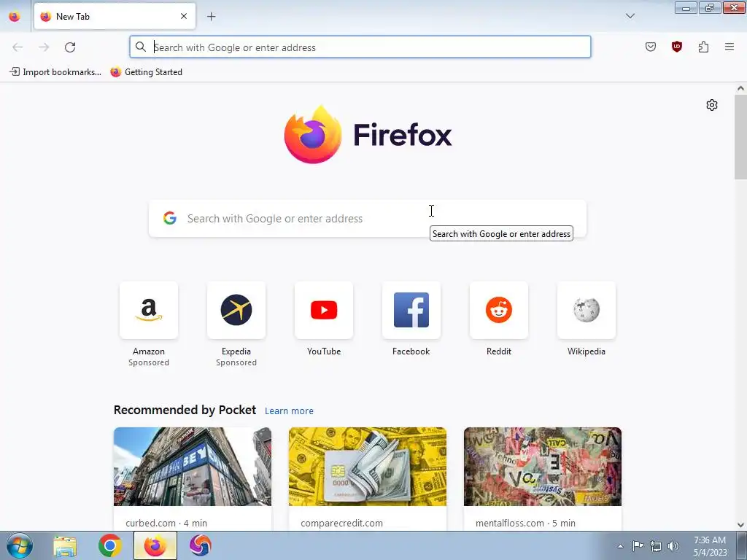Open network status tray icon
This screenshot has width=747, height=560.
coord(656,546)
